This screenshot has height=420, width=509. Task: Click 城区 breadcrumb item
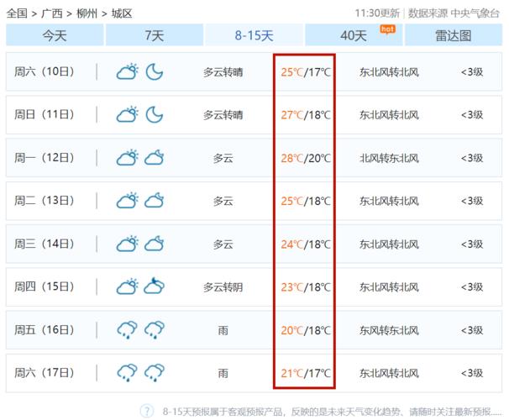[122, 13]
